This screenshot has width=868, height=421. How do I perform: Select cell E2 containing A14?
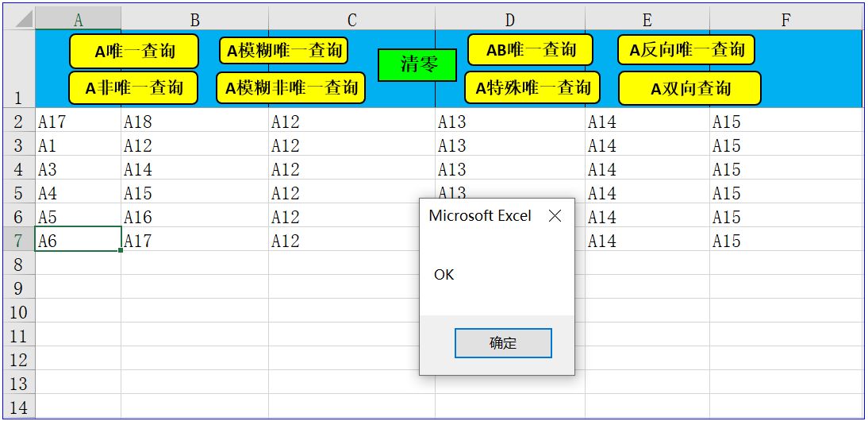647,120
